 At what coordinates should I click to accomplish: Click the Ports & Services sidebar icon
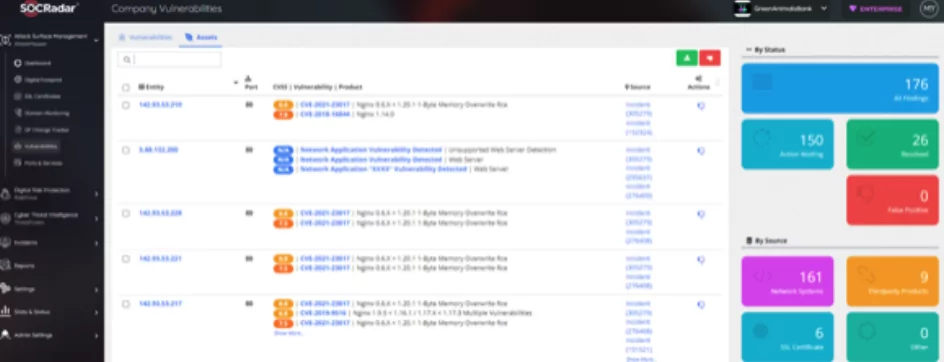click(x=18, y=163)
